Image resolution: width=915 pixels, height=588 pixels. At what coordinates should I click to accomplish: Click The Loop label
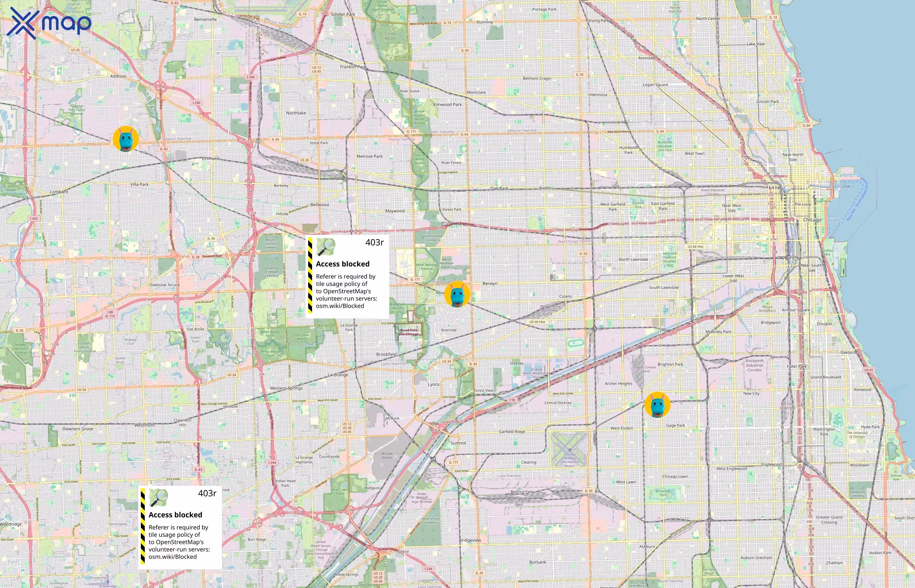pos(802,204)
